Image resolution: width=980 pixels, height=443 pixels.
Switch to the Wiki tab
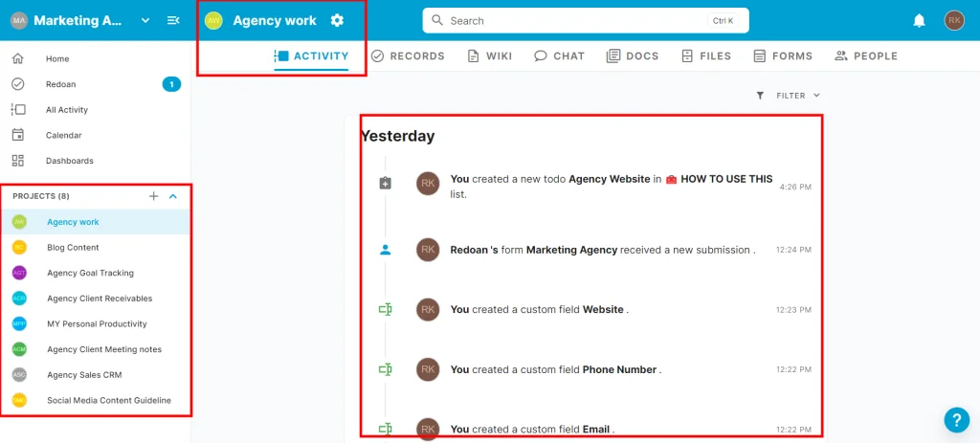pyautogui.click(x=489, y=56)
